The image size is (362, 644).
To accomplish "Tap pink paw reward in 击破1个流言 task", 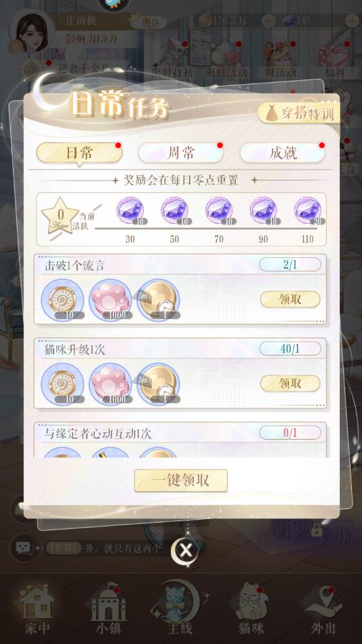I will coord(110,300).
